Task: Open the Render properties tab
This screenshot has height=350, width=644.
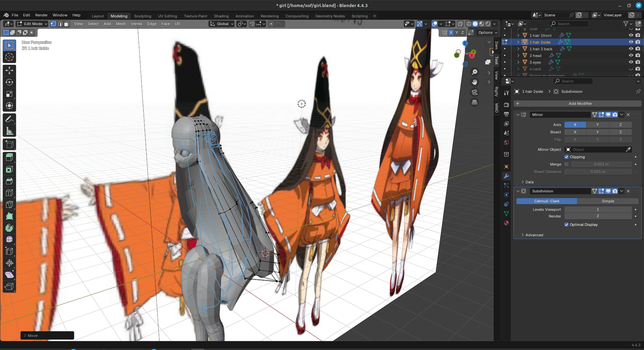Action: [x=506, y=105]
